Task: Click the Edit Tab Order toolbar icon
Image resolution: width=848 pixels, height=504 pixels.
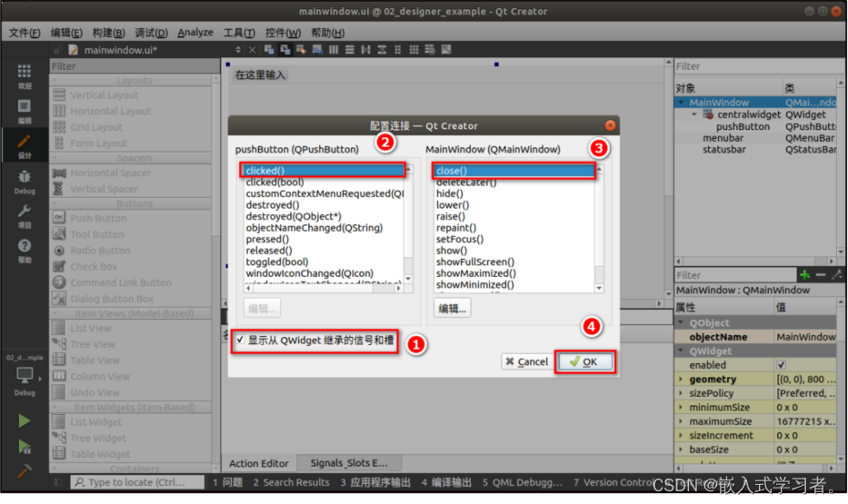Action: pos(317,50)
